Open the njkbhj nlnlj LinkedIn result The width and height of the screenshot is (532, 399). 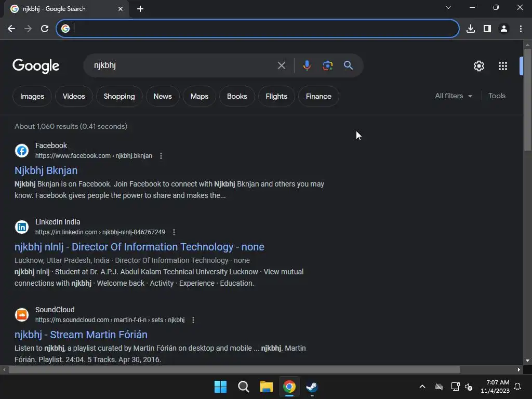coord(139,247)
